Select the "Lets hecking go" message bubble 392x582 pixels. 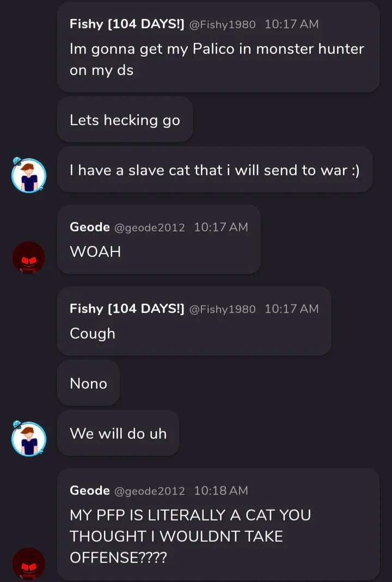[125, 120]
